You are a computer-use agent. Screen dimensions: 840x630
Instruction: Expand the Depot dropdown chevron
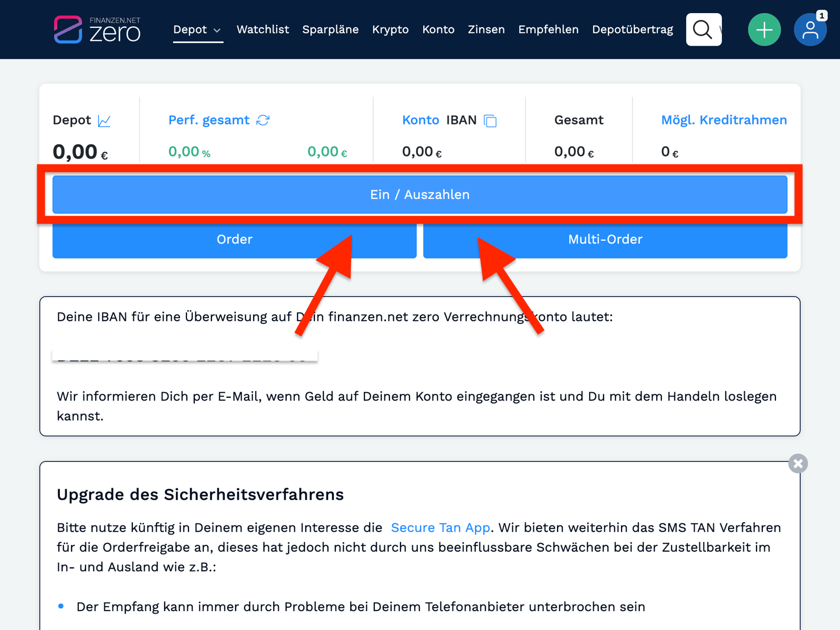pyautogui.click(x=217, y=30)
